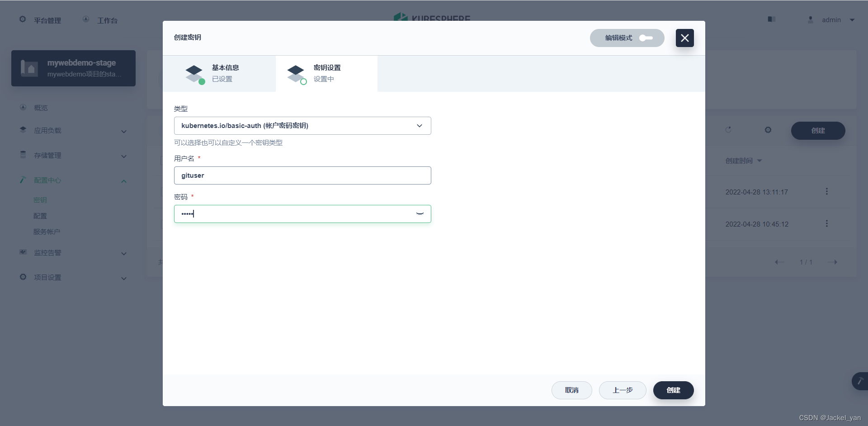This screenshot has height=426, width=868.
Task: Click the 取消 button
Action: [x=571, y=390]
